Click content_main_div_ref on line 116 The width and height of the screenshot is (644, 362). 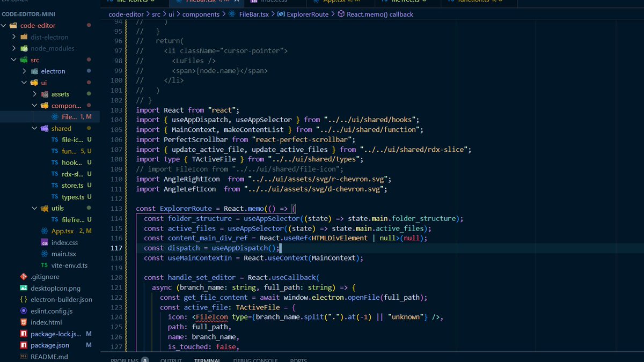coord(208,238)
